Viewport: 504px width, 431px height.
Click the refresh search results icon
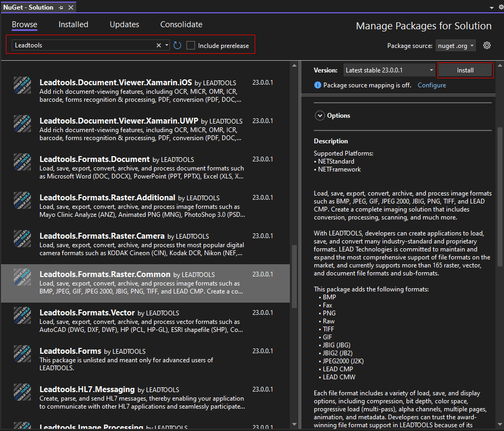tap(177, 45)
